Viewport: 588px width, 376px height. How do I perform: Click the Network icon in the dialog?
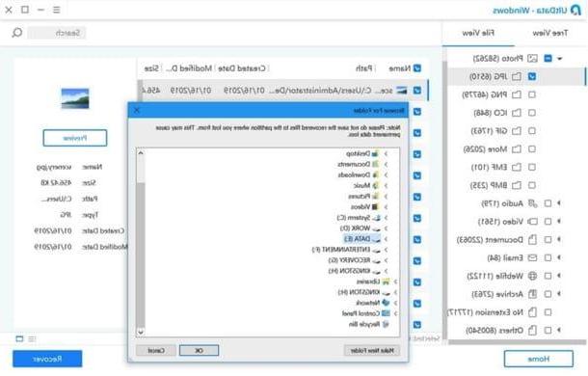386,303
